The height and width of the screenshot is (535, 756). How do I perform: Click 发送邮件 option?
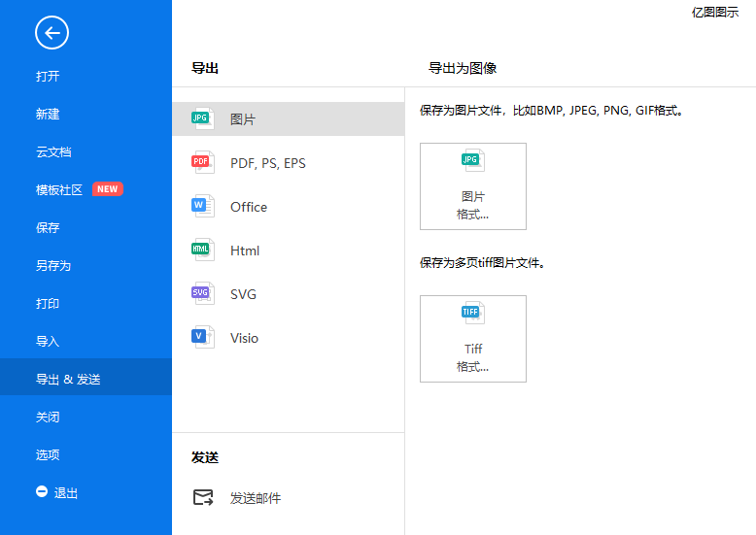pyautogui.click(x=255, y=498)
